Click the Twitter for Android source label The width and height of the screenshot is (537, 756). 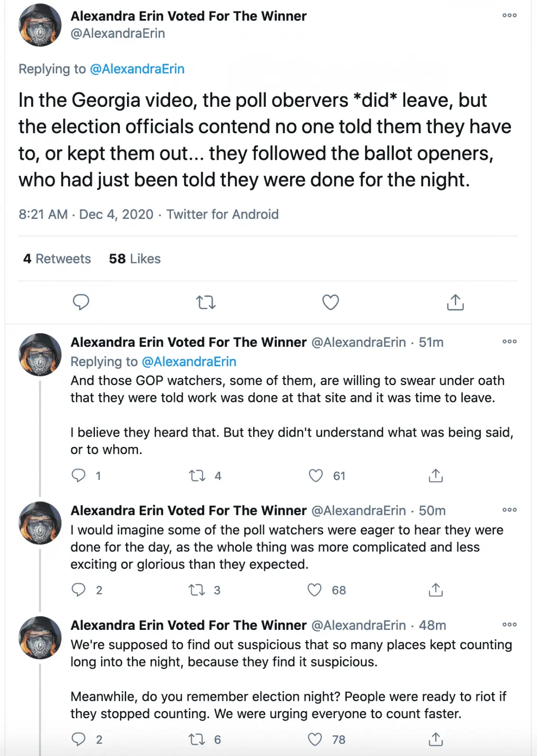click(222, 215)
